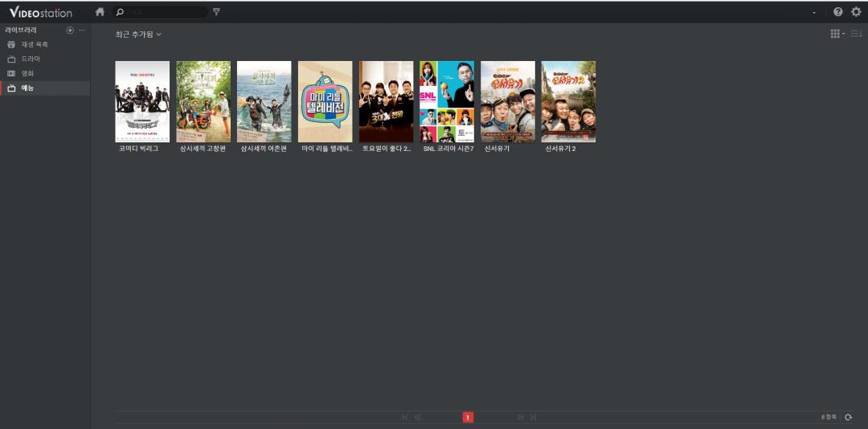
Task: Open the user account dropdown arrow
Action: (814, 13)
